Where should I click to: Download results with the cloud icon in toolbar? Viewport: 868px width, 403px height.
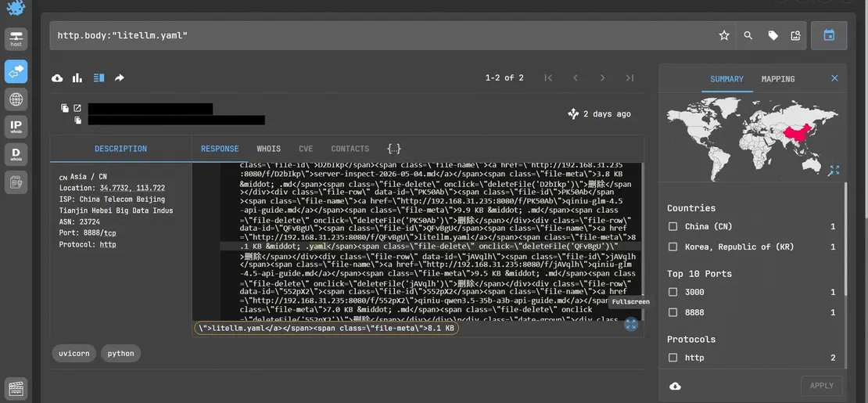point(57,78)
